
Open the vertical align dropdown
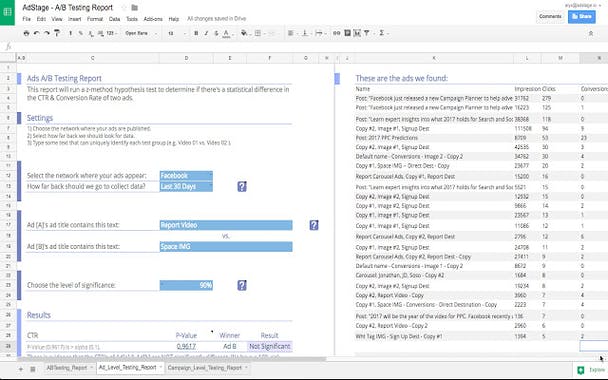click(306, 33)
